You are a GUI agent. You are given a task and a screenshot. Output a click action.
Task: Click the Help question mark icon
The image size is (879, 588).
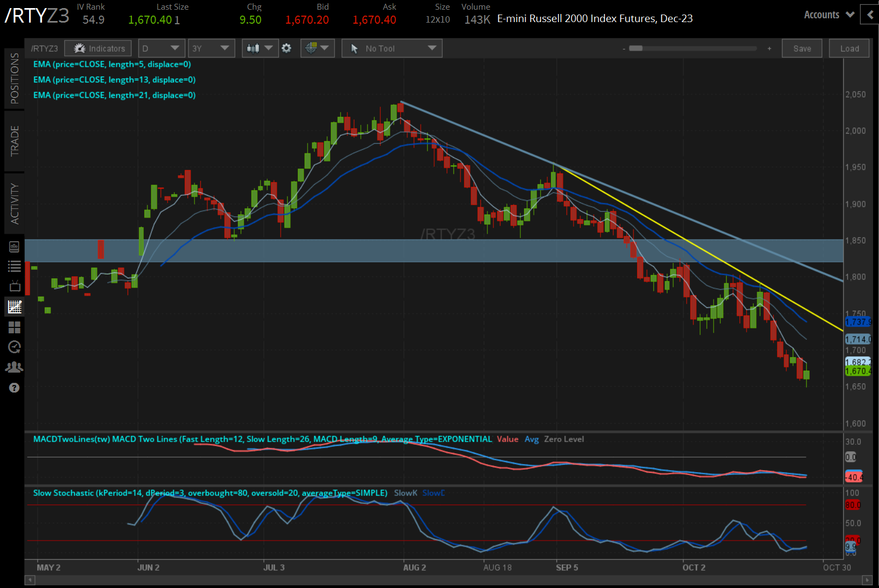point(15,387)
